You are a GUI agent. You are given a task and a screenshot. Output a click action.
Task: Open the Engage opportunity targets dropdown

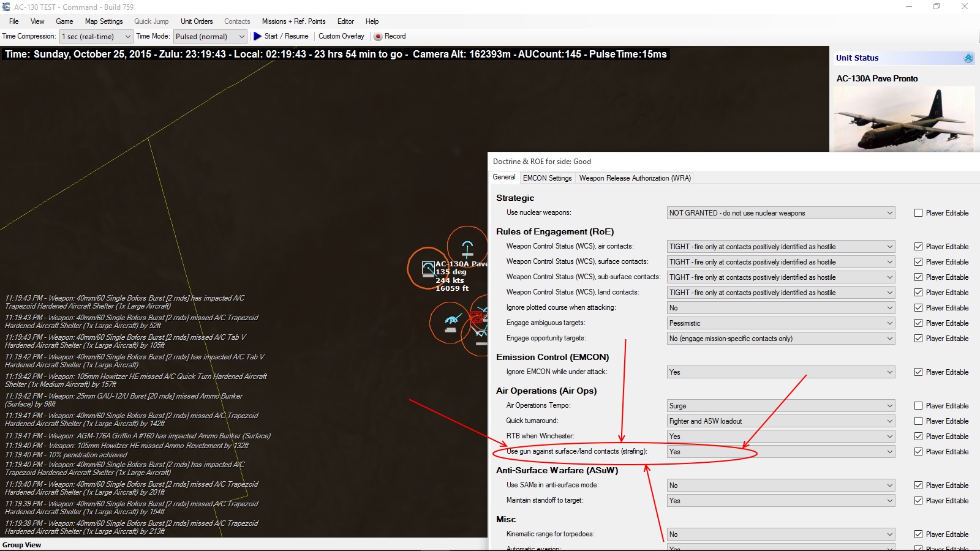click(781, 339)
